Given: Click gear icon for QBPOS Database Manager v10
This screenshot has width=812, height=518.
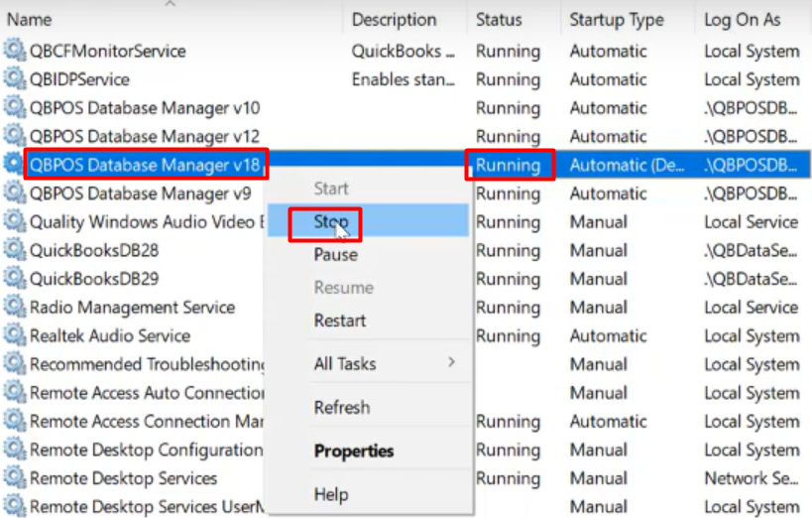Looking at the screenshot, I should [15, 107].
